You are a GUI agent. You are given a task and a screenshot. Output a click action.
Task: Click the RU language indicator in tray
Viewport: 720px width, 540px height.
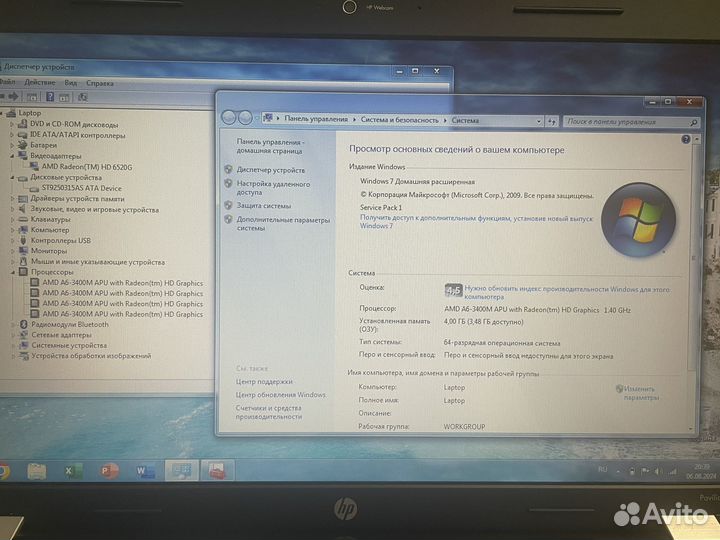coord(602,470)
